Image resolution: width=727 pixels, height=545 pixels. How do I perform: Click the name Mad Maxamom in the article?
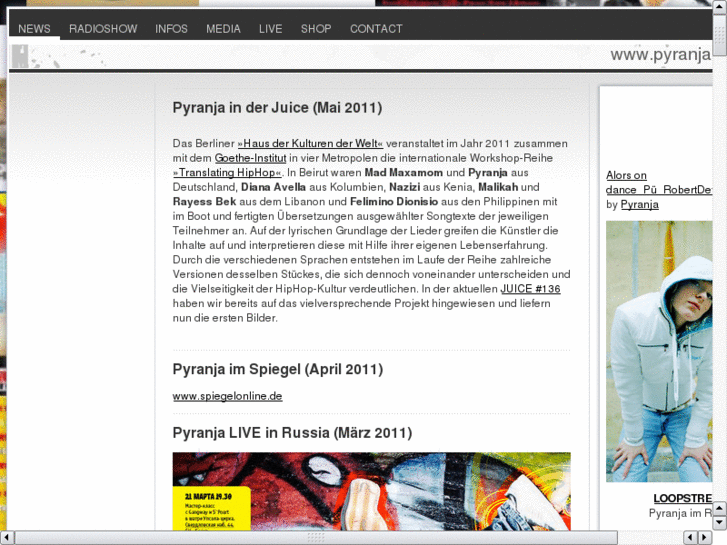click(x=403, y=173)
